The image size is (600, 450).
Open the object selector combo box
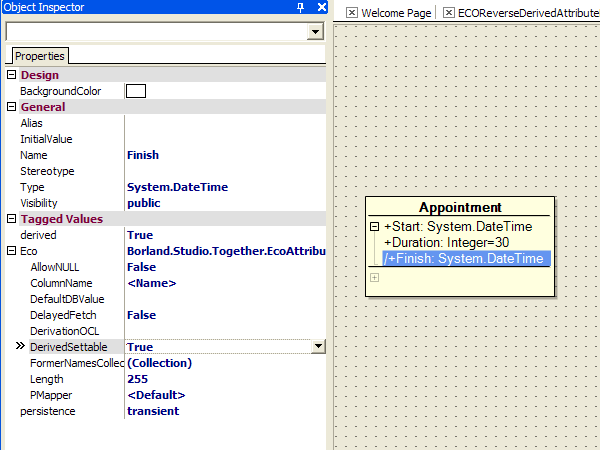click(x=316, y=32)
